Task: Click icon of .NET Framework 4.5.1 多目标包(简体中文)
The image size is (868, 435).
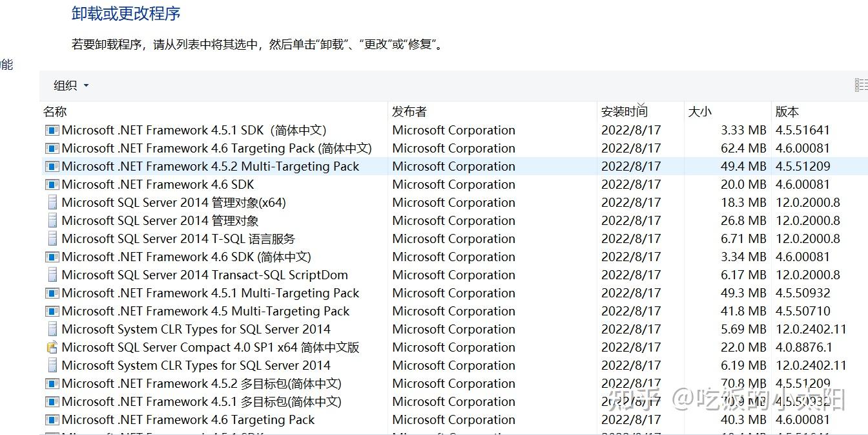Action: [52, 401]
